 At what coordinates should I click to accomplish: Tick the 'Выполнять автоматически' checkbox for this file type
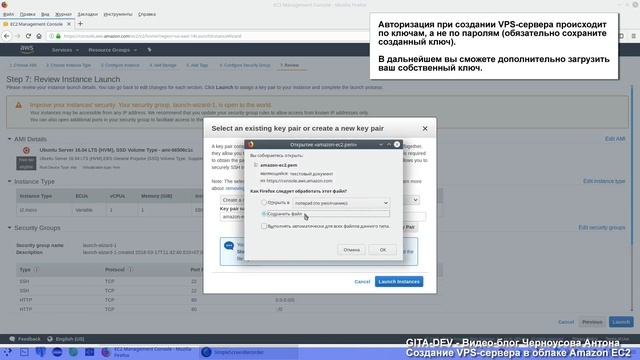264,226
